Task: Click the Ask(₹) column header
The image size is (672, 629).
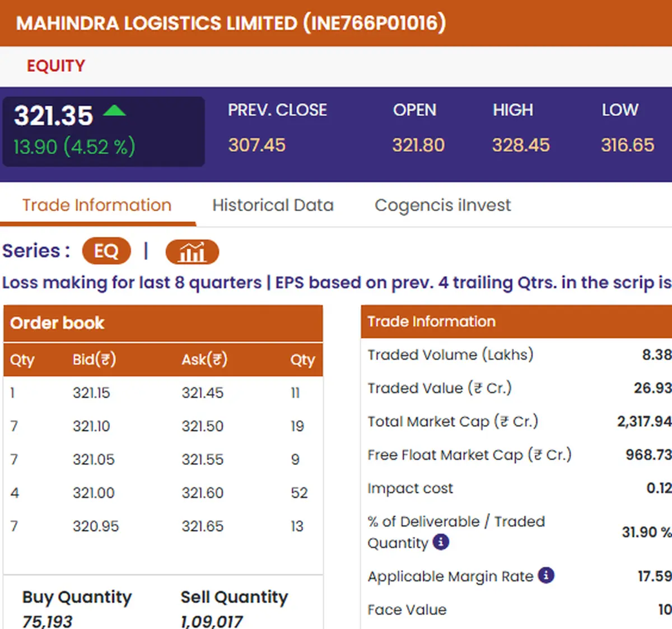Action: point(204,360)
